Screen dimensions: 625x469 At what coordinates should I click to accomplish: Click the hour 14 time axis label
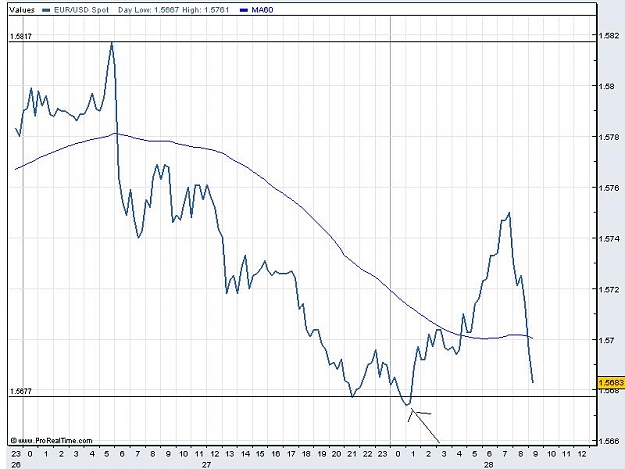click(x=245, y=454)
